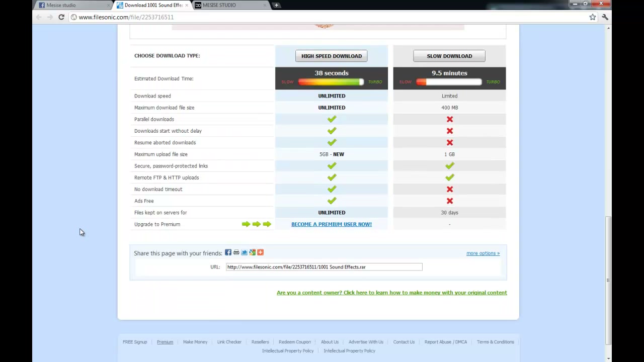Click the green check for No download timeout
This screenshot has width=644, height=362.
pyautogui.click(x=332, y=189)
